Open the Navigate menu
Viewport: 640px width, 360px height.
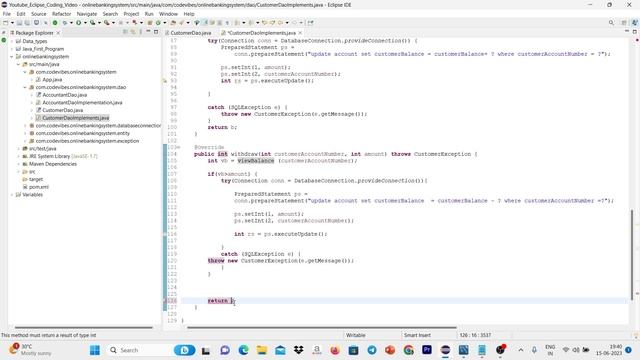click(x=87, y=14)
